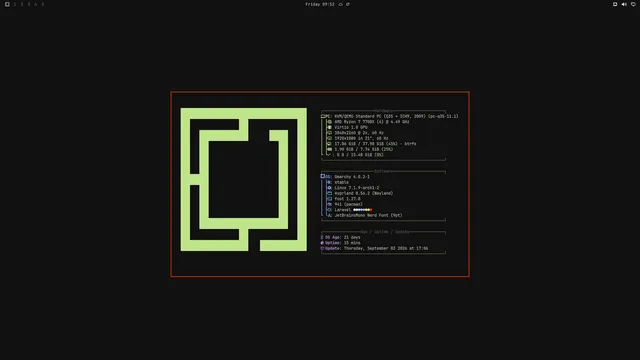
Task: Click the Friday 09:52 clock
Action: click(x=320, y=4)
